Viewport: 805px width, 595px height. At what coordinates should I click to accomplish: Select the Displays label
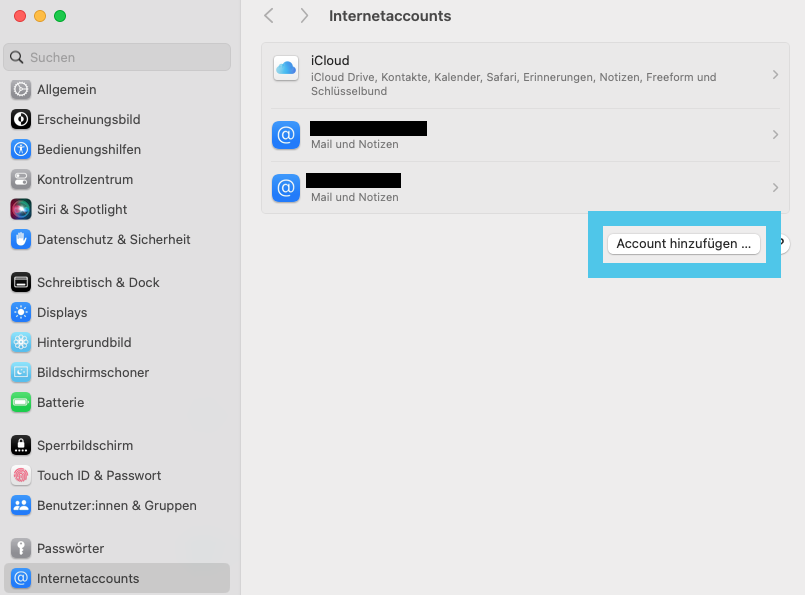tap(62, 312)
